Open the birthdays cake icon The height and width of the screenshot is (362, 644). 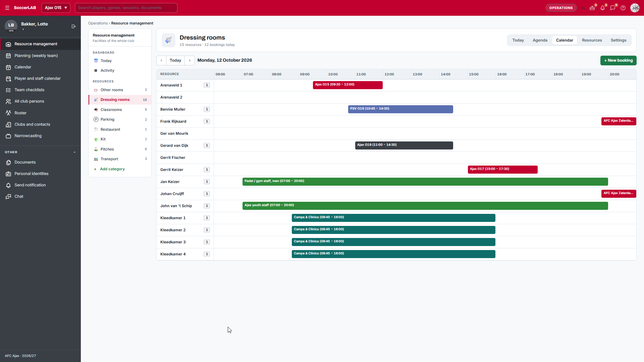[x=592, y=8]
